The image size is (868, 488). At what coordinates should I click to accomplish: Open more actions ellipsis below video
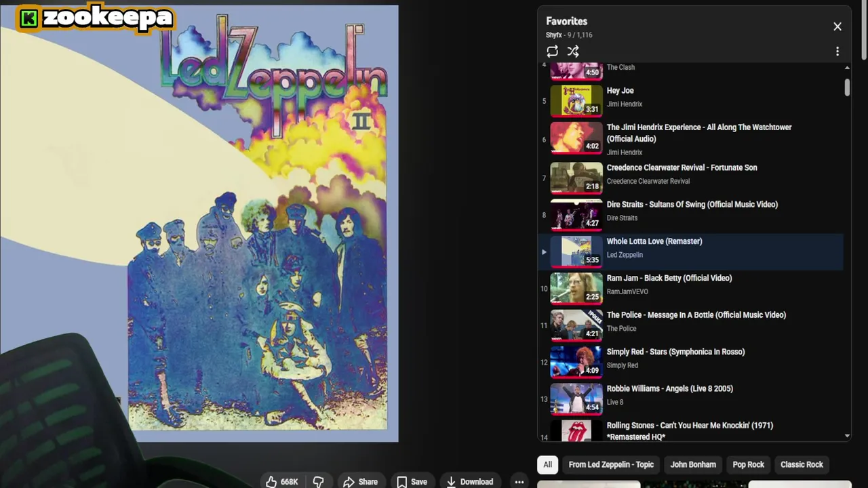coord(519,481)
